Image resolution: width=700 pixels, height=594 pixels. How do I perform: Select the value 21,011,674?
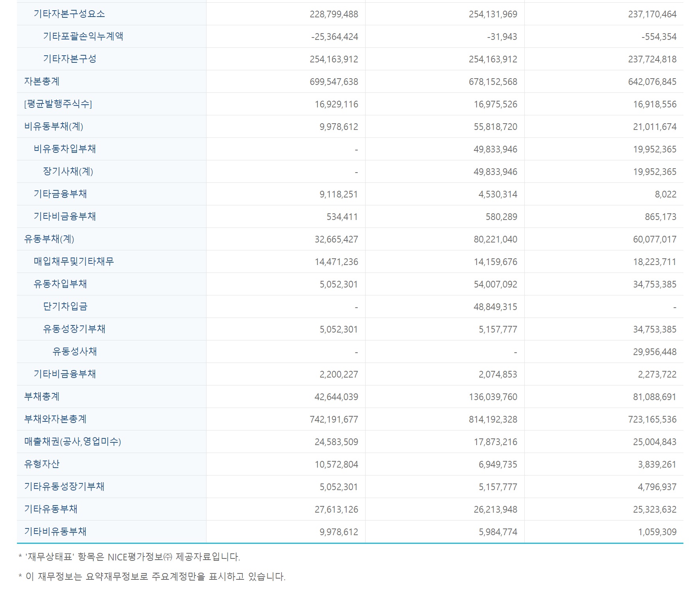(655, 127)
